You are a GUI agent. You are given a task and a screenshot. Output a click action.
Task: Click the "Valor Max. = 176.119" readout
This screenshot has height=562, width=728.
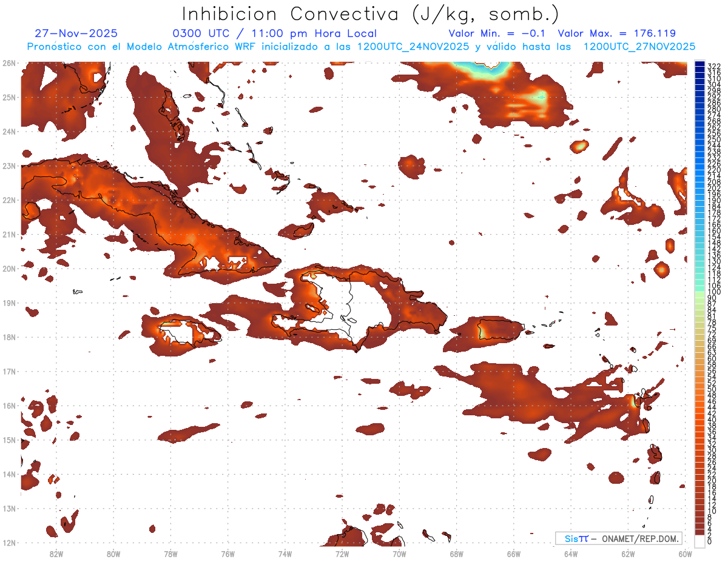coord(616,33)
